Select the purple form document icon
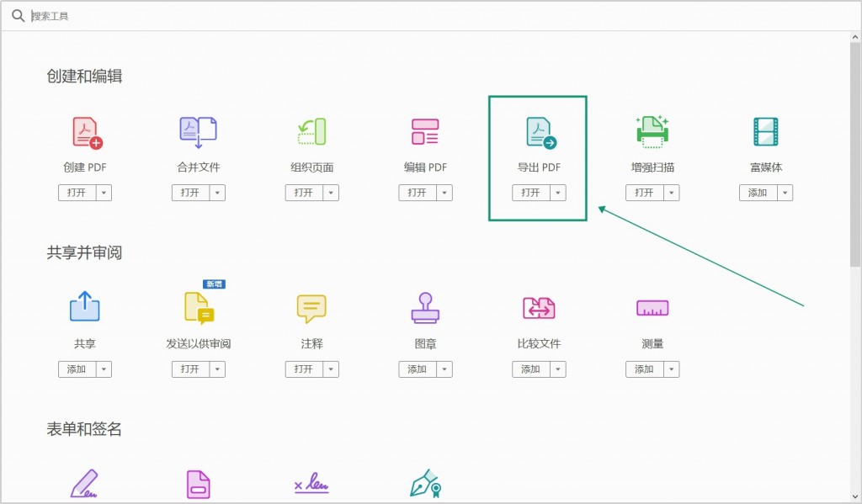The height and width of the screenshot is (504, 862). (199, 484)
